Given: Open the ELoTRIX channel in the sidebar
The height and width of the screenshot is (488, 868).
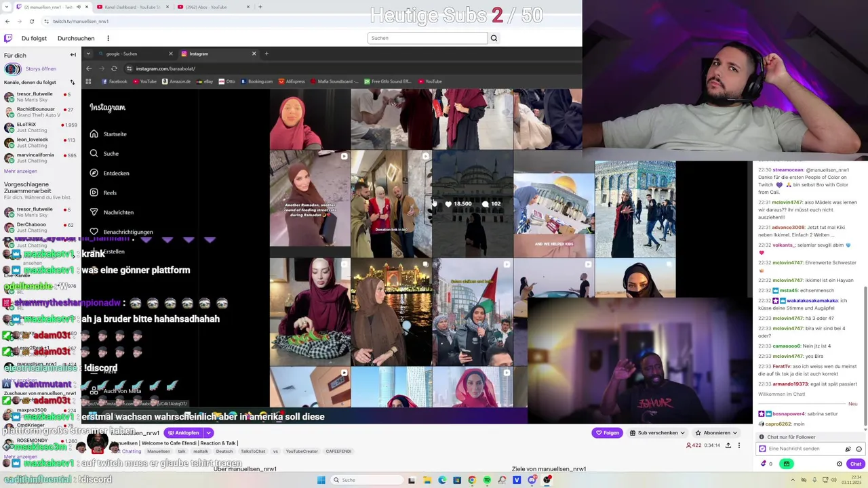Looking at the screenshot, I should [41, 127].
